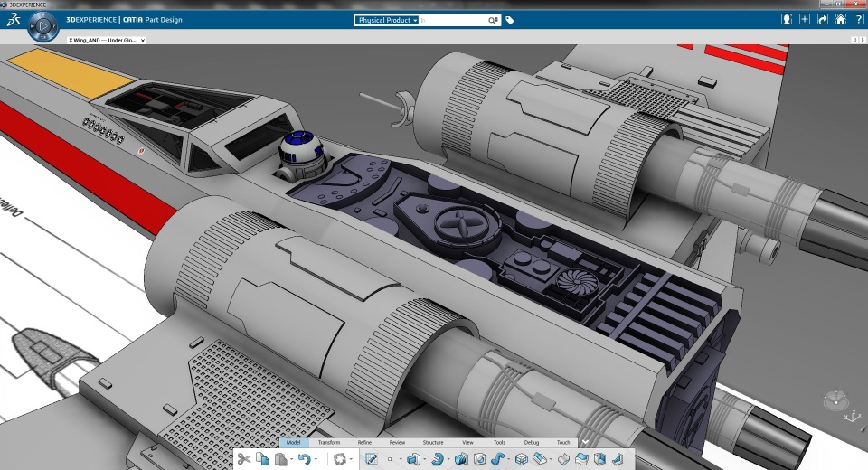Expand Pad tool flyout arrow

coord(424,459)
